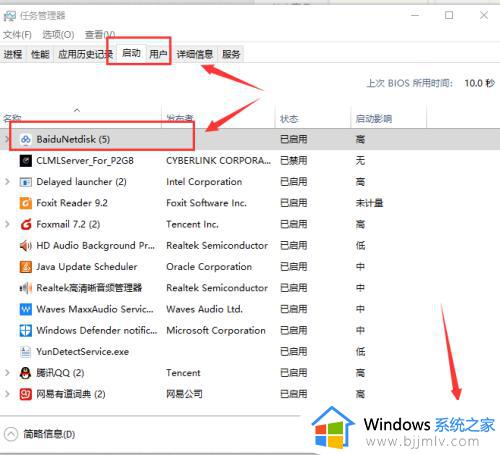
Task: Select the Delayed launcher (2) row name
Action: coord(81,182)
